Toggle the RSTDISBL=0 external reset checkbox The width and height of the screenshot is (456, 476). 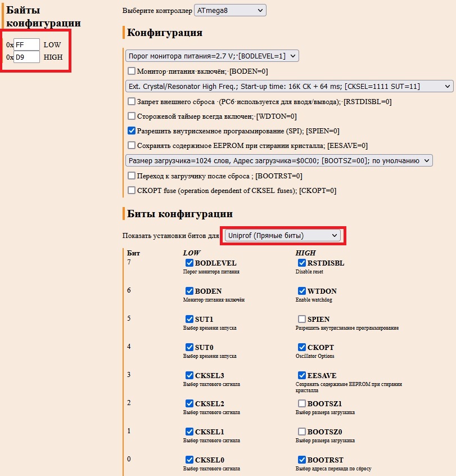[x=132, y=102]
